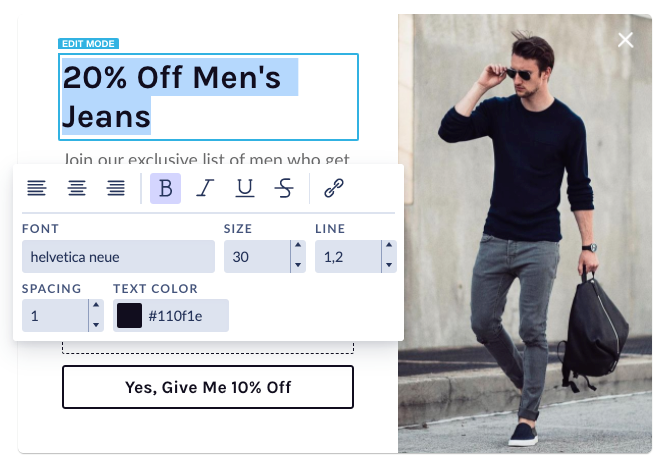Image resolution: width=660 pixels, height=460 pixels.
Task: Apply strikethrough to selected text
Action: pos(284,188)
